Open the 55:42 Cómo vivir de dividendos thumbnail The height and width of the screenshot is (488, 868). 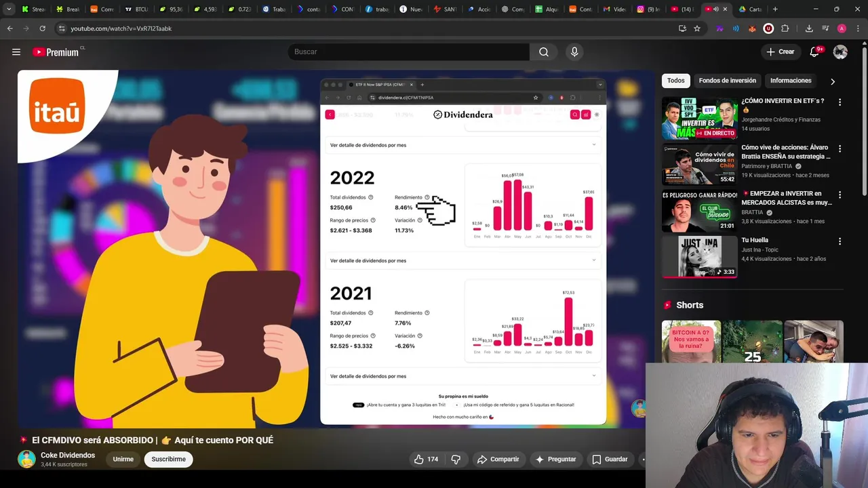(x=700, y=164)
